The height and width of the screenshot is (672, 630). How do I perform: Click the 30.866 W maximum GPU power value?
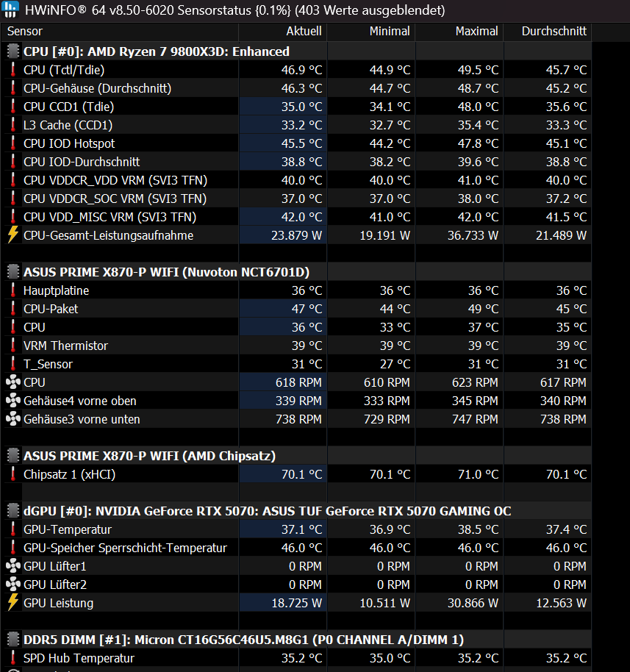[473, 603]
